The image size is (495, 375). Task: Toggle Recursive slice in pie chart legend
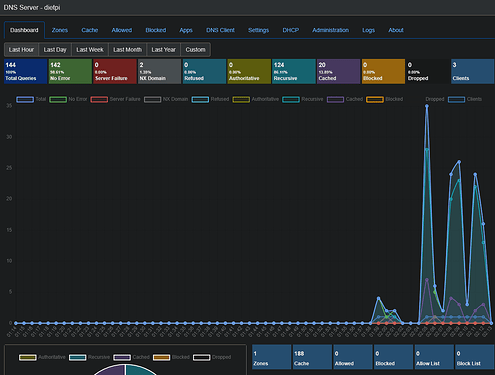click(89, 357)
